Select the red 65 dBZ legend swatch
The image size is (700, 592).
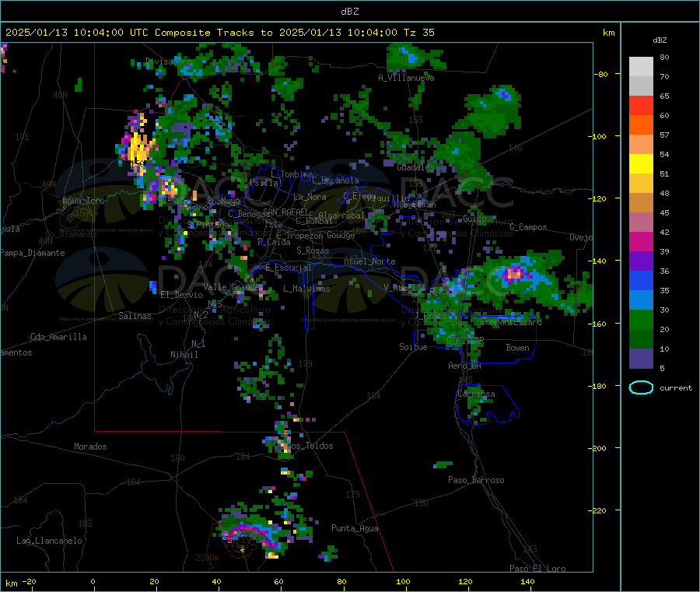pos(641,105)
